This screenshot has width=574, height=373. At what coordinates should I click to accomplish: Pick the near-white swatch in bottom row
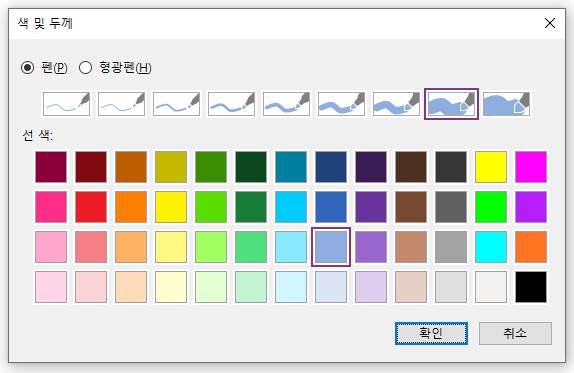[x=491, y=287]
